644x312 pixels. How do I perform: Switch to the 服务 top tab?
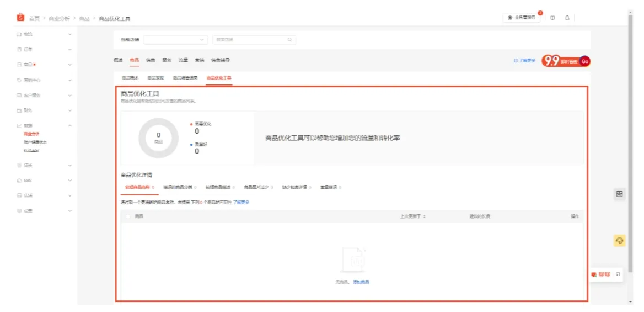(x=167, y=60)
